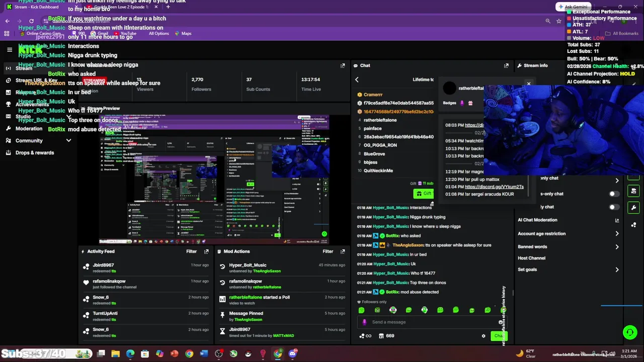Open Discord from the taskbar
The width and height of the screenshot is (644, 362).
292,353
